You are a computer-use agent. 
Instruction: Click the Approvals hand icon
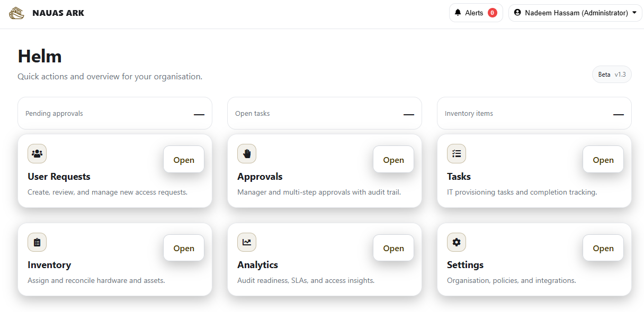247,154
